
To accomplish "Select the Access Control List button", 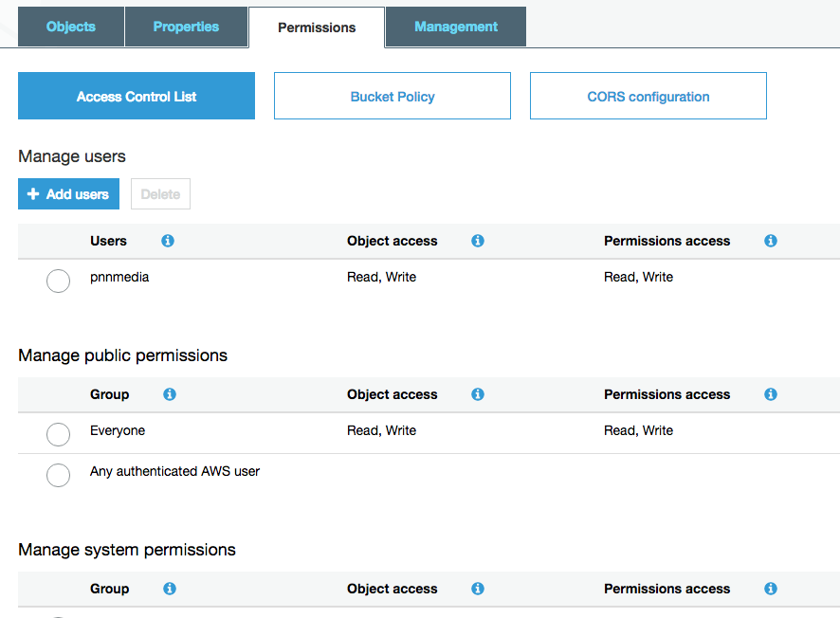I will pyautogui.click(x=137, y=97).
